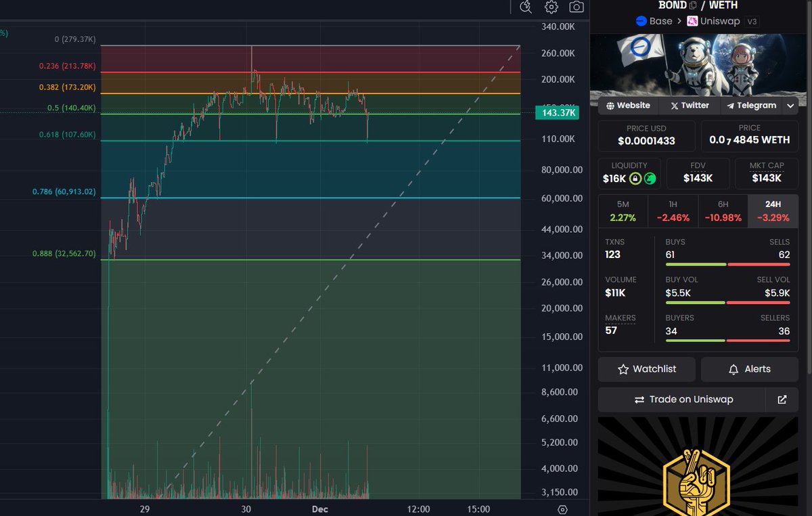Screen dimensions: 812x516
Task: Select the Fib level 0 (279.37K) label
Action: tap(75, 39)
